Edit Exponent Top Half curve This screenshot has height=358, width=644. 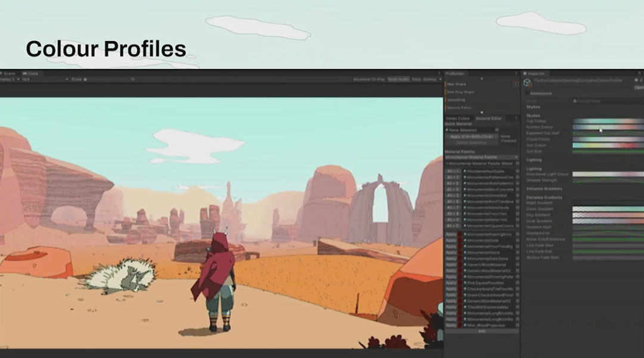(x=608, y=133)
